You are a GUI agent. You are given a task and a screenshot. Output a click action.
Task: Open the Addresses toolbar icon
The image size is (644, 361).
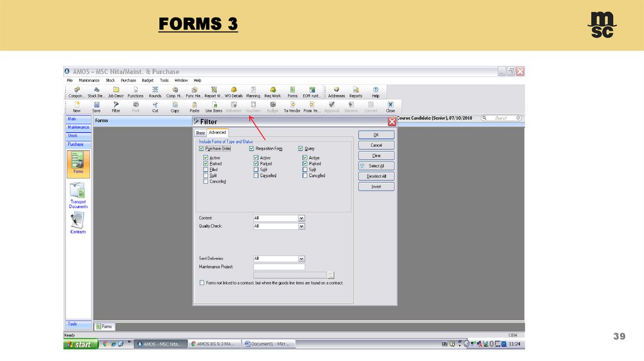pos(336,92)
